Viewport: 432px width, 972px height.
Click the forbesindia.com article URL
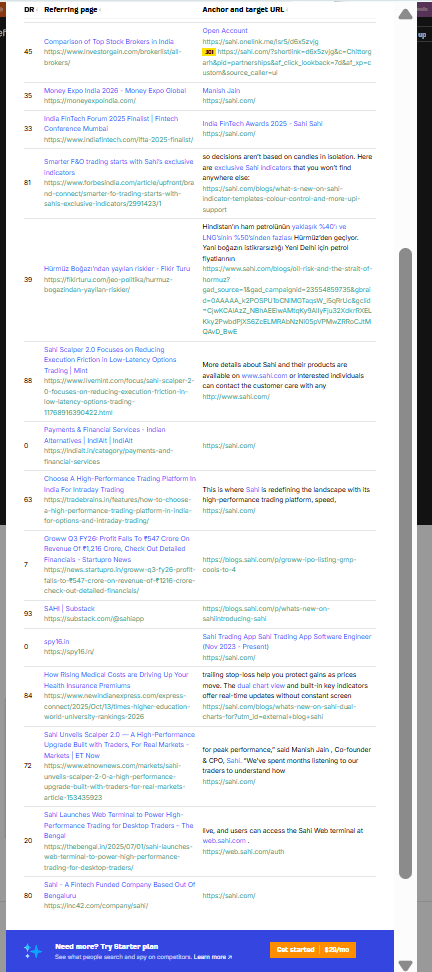tap(118, 193)
